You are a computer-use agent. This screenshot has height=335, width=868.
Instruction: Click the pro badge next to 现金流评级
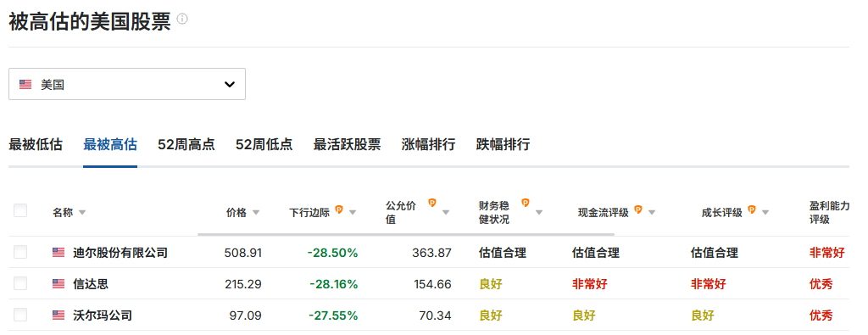[638, 209]
